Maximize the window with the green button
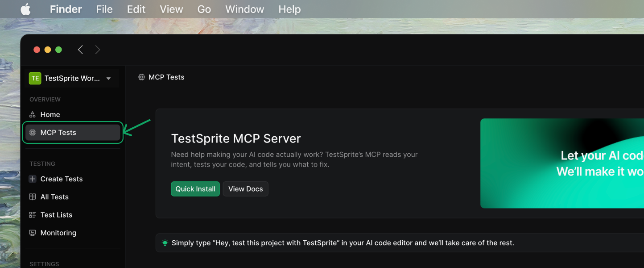This screenshot has width=644, height=268. (x=58, y=50)
